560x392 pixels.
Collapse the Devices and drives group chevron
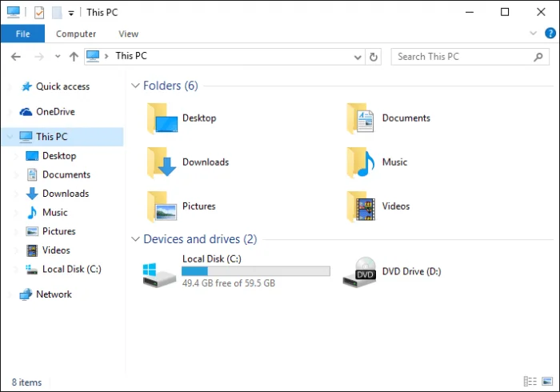tap(135, 239)
